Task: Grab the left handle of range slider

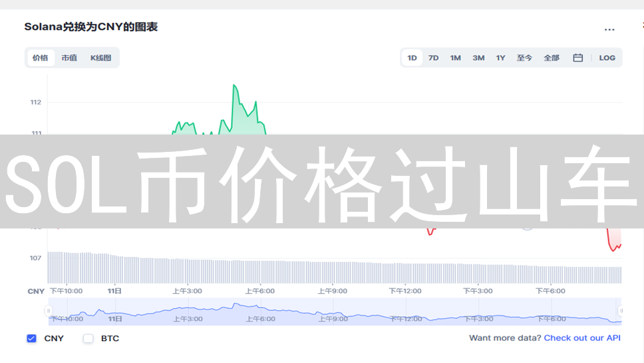Action: [x=49, y=311]
